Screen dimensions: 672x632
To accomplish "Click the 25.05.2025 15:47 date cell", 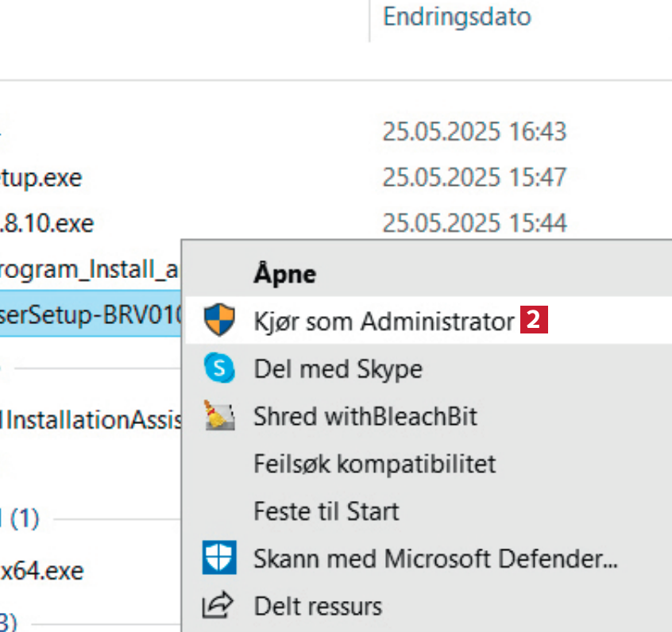I will (474, 177).
